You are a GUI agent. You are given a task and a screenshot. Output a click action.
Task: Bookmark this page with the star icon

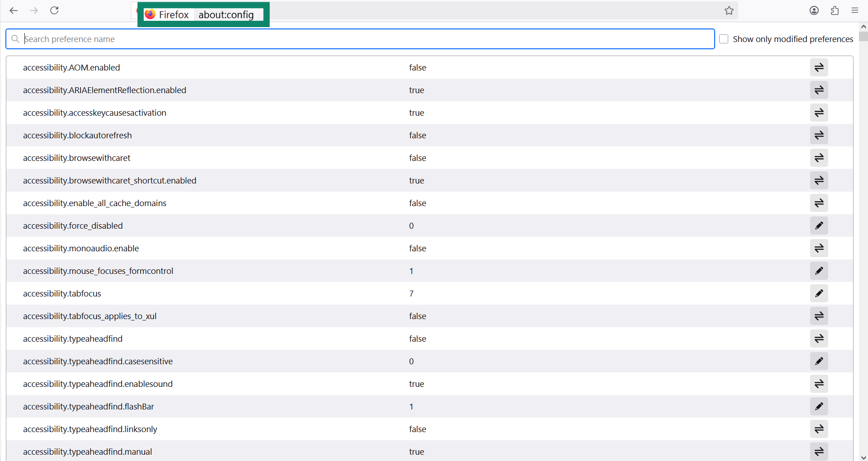[729, 10]
